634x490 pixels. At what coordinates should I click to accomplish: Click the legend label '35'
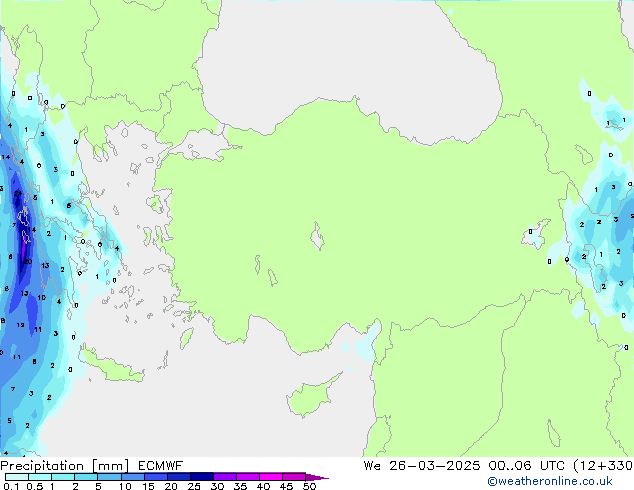[240, 486]
